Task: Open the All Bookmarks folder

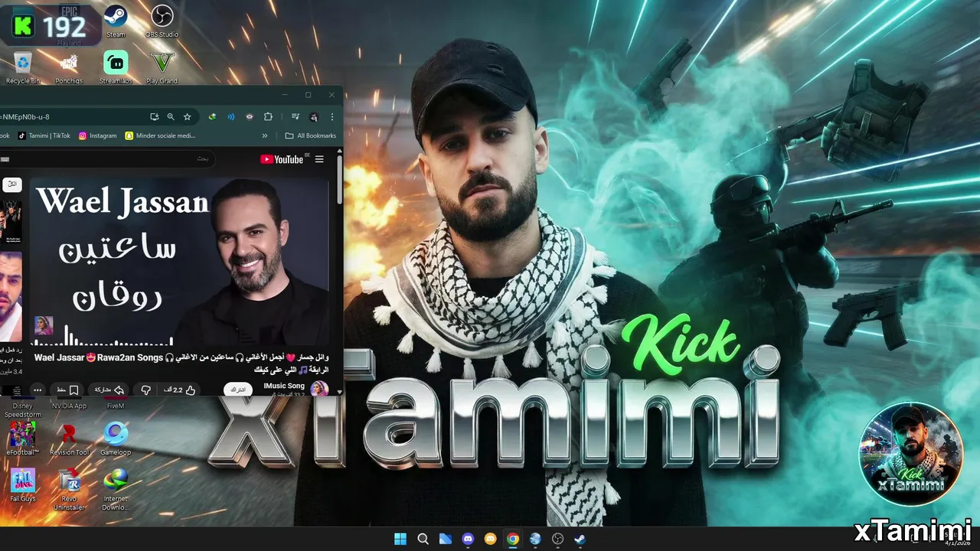Action: (x=310, y=135)
